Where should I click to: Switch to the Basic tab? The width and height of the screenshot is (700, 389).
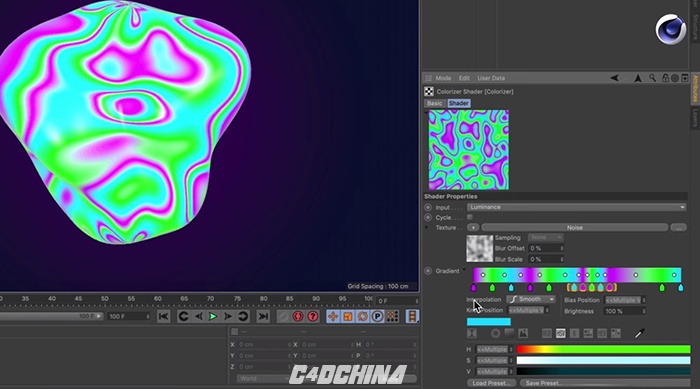click(x=434, y=103)
